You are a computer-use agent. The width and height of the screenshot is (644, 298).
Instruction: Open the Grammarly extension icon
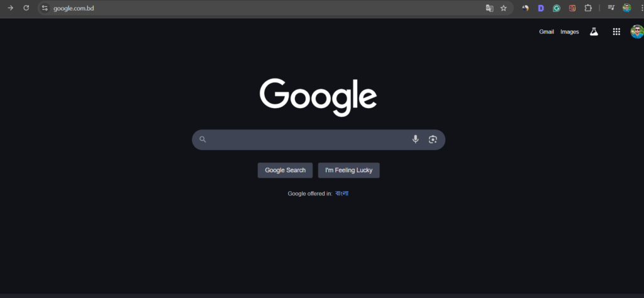click(x=557, y=8)
